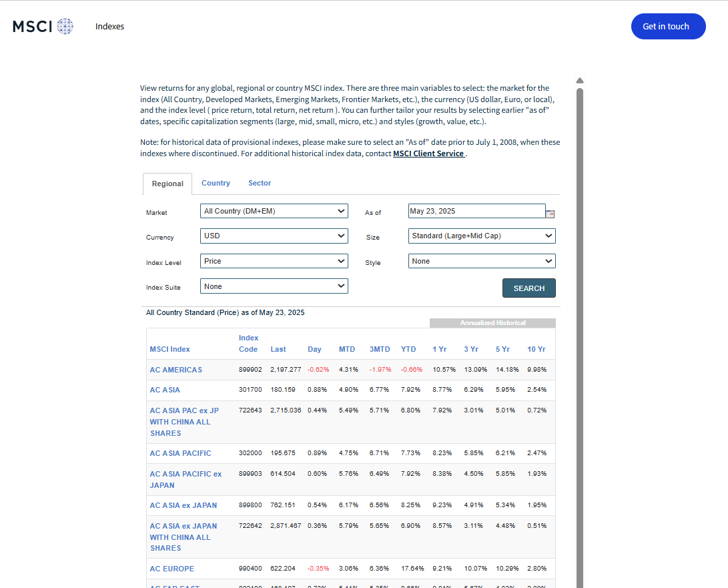Switch to the Country tab
This screenshot has height=588, width=728.
[x=216, y=183]
